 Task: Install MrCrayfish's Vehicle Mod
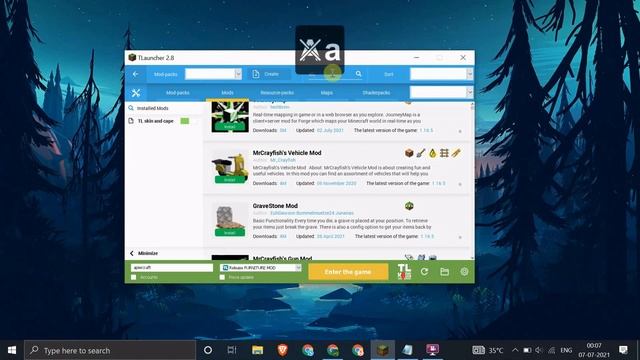230,180
